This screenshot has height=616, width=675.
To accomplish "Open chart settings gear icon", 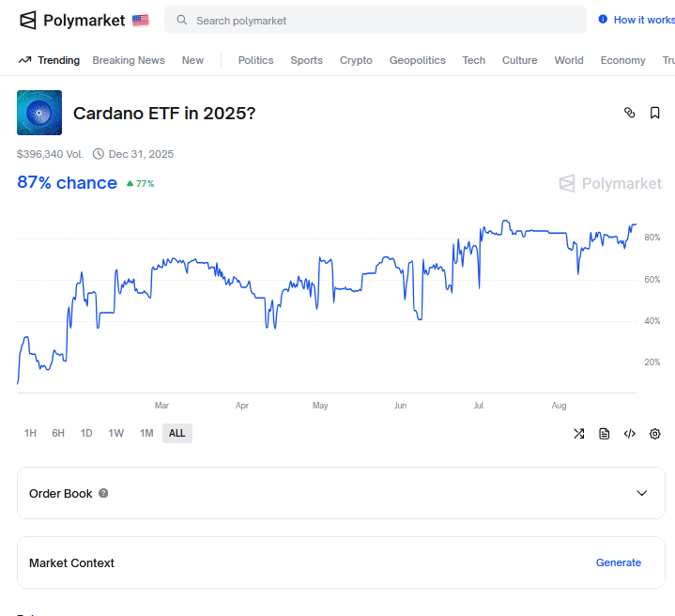I will [655, 434].
